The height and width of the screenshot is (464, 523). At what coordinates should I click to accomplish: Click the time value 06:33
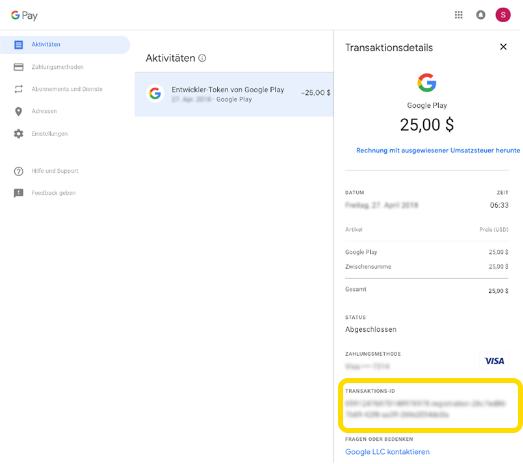tap(499, 205)
